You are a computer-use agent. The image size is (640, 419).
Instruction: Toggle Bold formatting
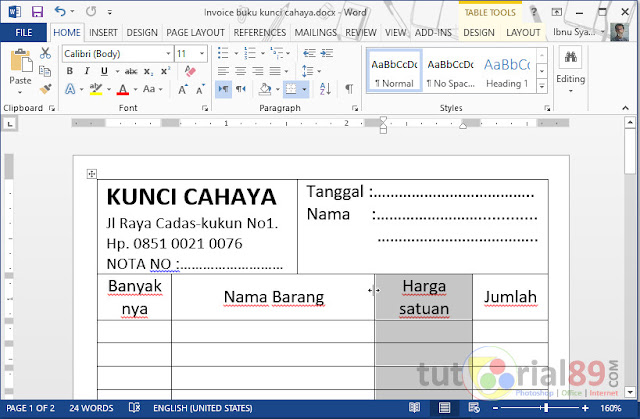tap(70, 71)
